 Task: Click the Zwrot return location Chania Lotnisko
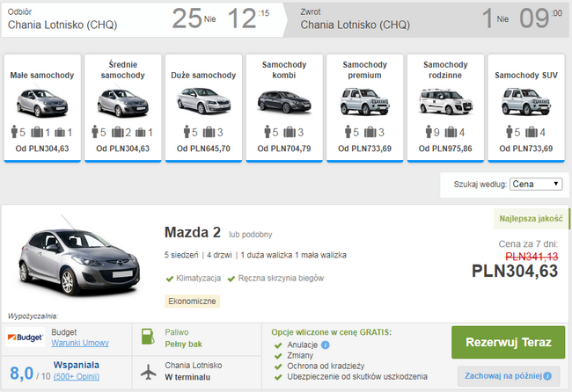(355, 25)
